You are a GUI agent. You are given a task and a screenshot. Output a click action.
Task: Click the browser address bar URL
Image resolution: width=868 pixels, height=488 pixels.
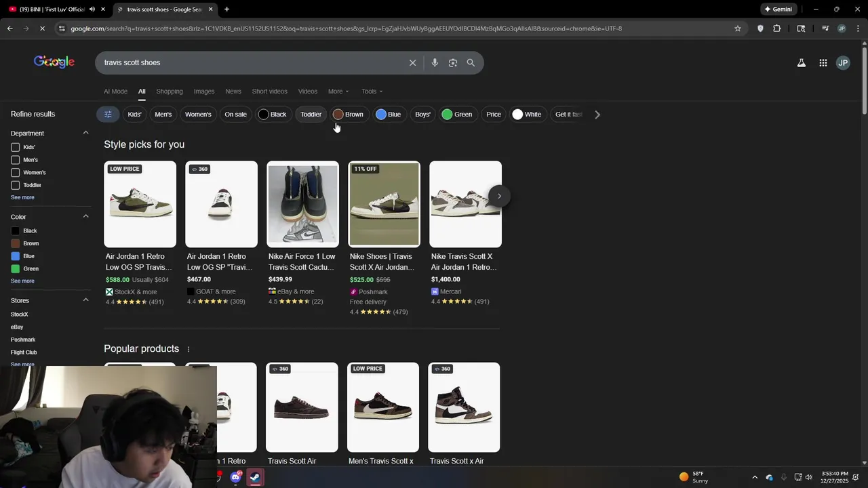pyautogui.click(x=346, y=28)
